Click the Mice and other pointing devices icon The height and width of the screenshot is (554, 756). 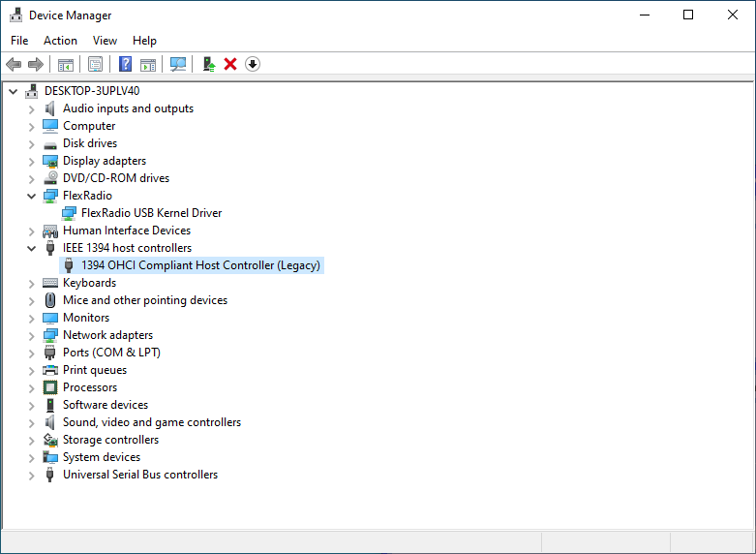(50, 300)
